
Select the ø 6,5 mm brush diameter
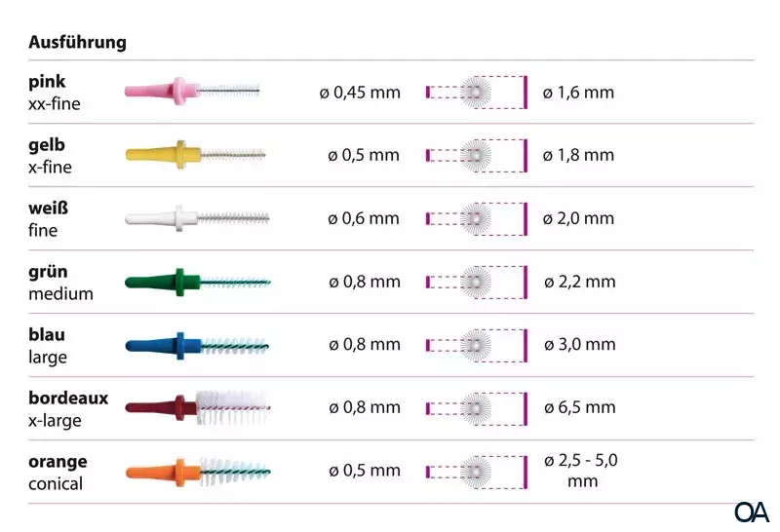coord(579,407)
